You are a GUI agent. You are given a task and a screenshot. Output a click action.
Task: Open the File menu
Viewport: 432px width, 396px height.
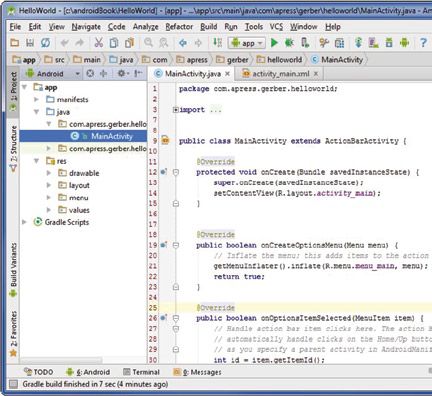click(x=15, y=27)
